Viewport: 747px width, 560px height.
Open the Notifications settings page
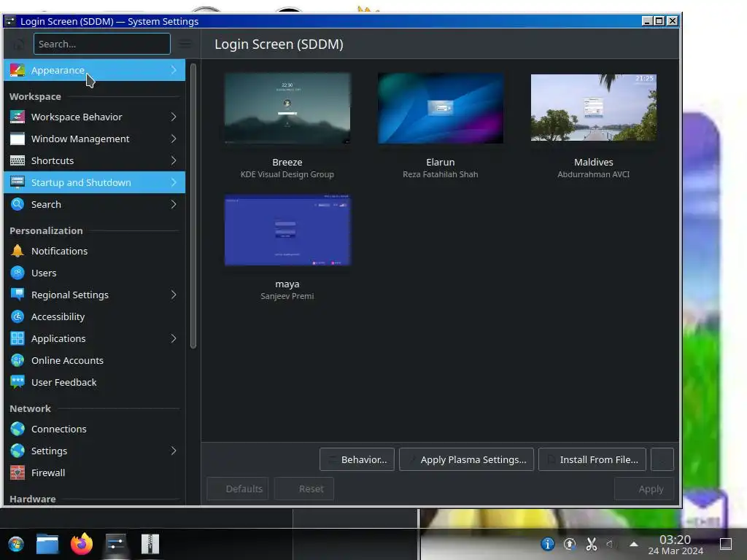click(94, 251)
